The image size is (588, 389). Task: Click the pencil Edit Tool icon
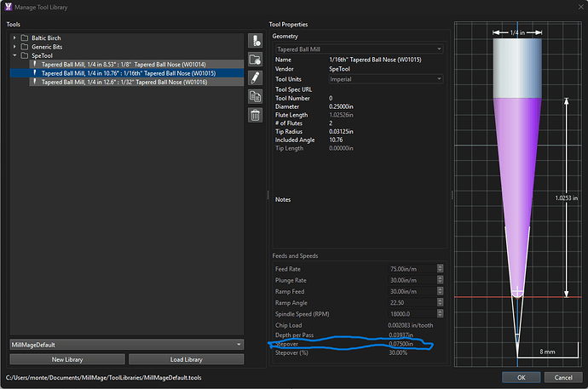coord(256,77)
